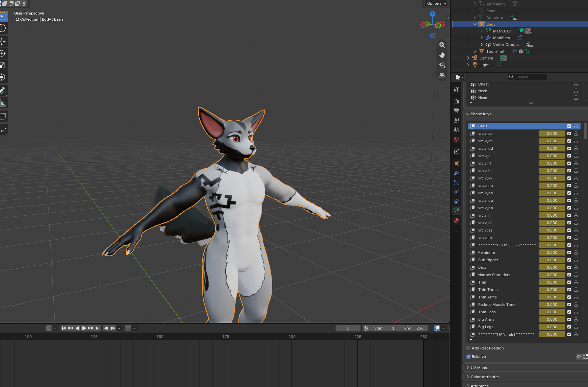The width and height of the screenshot is (588, 387).
Task: Choose the Add Cube tool
Action: (x=3, y=116)
